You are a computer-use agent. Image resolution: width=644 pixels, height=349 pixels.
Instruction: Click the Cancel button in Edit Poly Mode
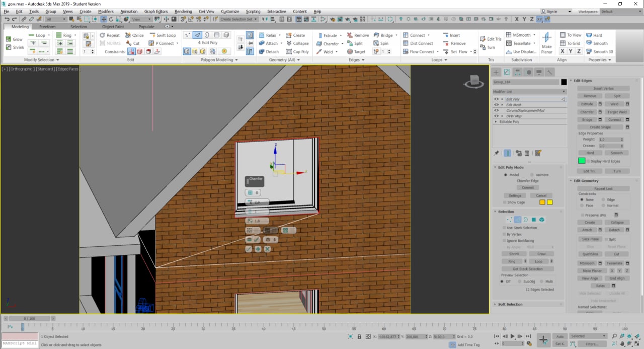tap(541, 195)
